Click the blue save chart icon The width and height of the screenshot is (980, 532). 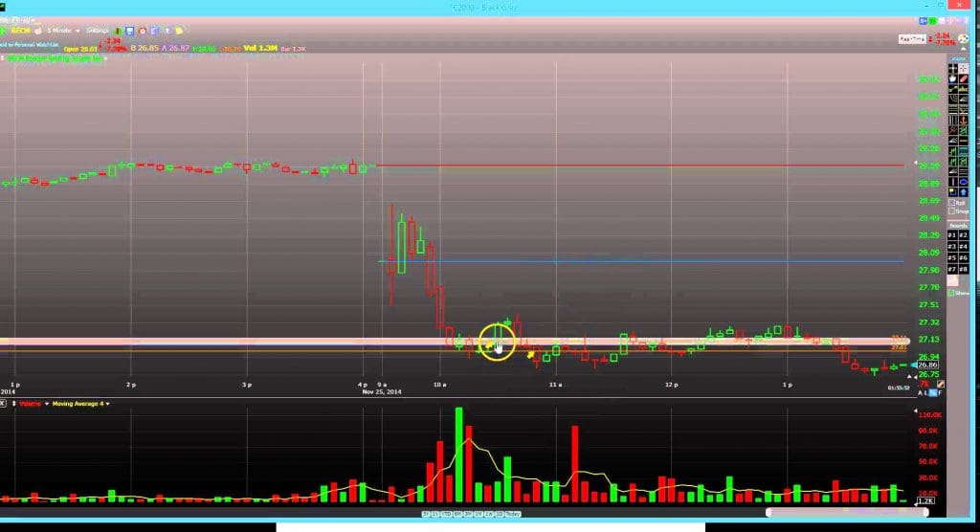tap(128, 30)
